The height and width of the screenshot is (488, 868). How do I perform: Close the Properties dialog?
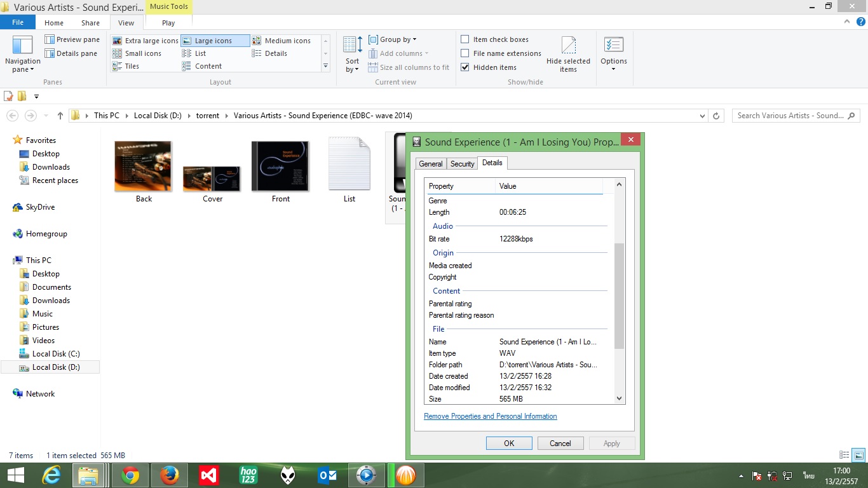tap(630, 140)
